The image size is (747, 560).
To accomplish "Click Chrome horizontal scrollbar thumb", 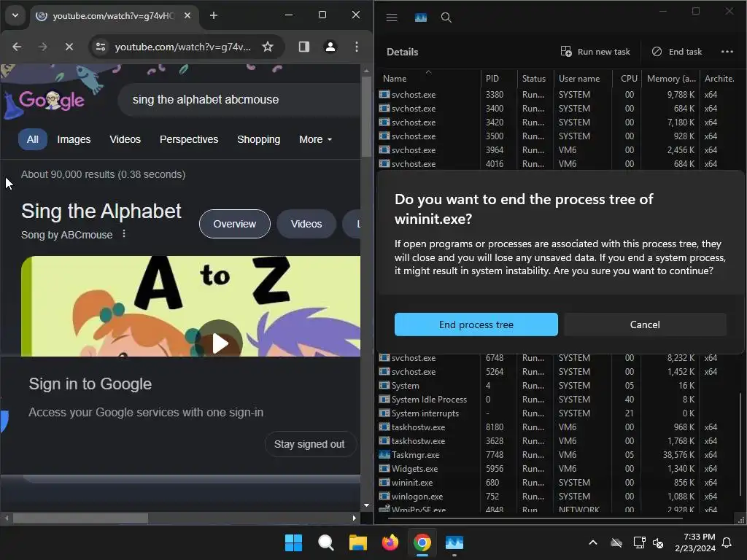I will 80,518.
